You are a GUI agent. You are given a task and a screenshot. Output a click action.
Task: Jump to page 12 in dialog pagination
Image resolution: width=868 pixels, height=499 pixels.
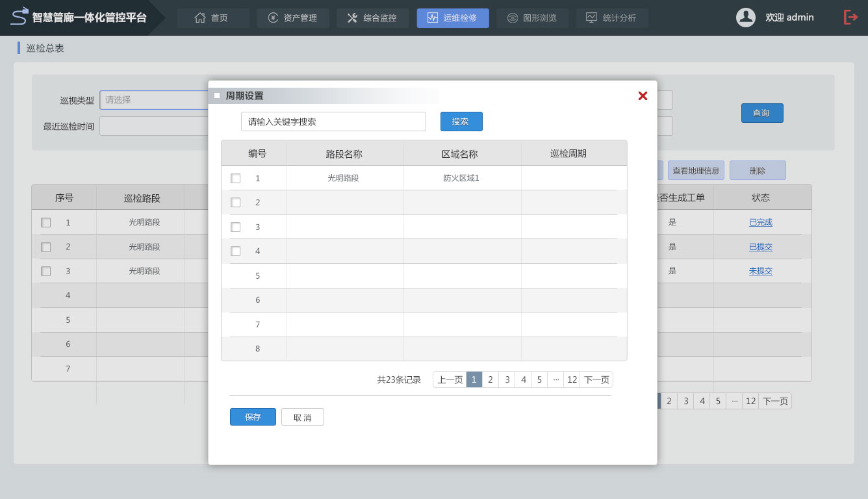coord(572,380)
